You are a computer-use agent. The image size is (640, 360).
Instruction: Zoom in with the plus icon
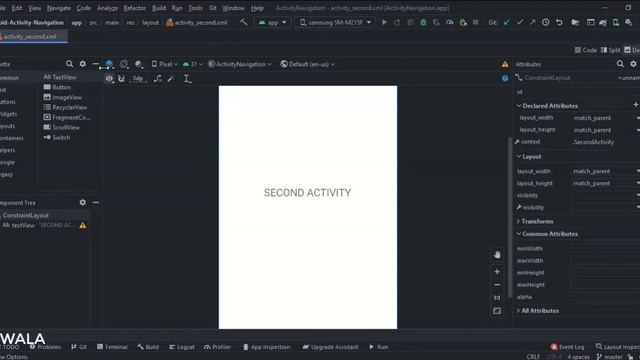497,272
